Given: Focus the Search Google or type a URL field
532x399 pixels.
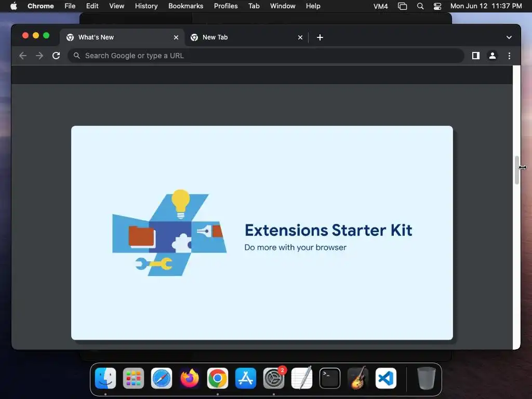Looking at the screenshot, I should 265,56.
